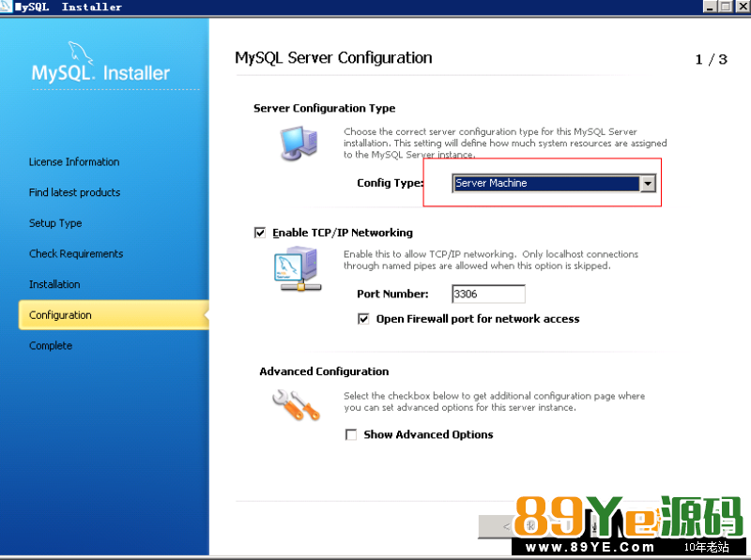This screenshot has width=751, height=560.
Task: Maximize the MySQL Installer window
Action: click(726, 7)
